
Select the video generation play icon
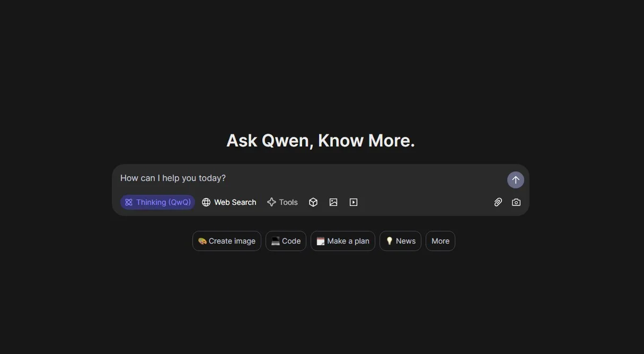[354, 202]
